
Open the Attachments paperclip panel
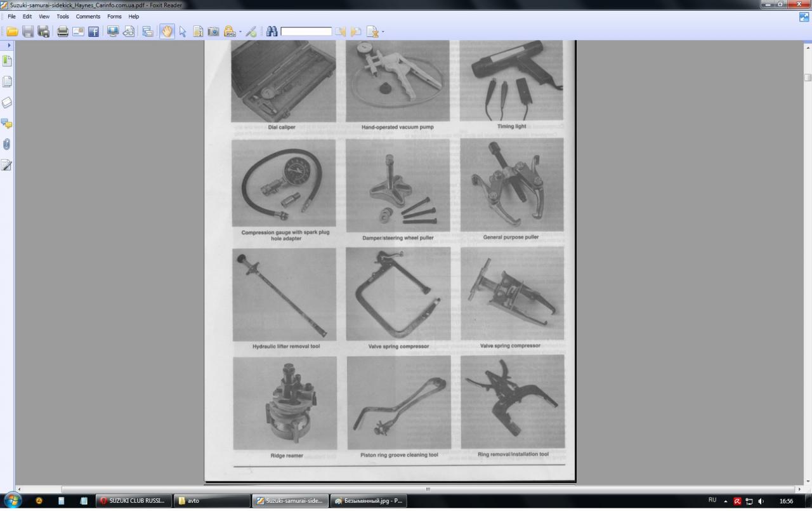pos(7,144)
